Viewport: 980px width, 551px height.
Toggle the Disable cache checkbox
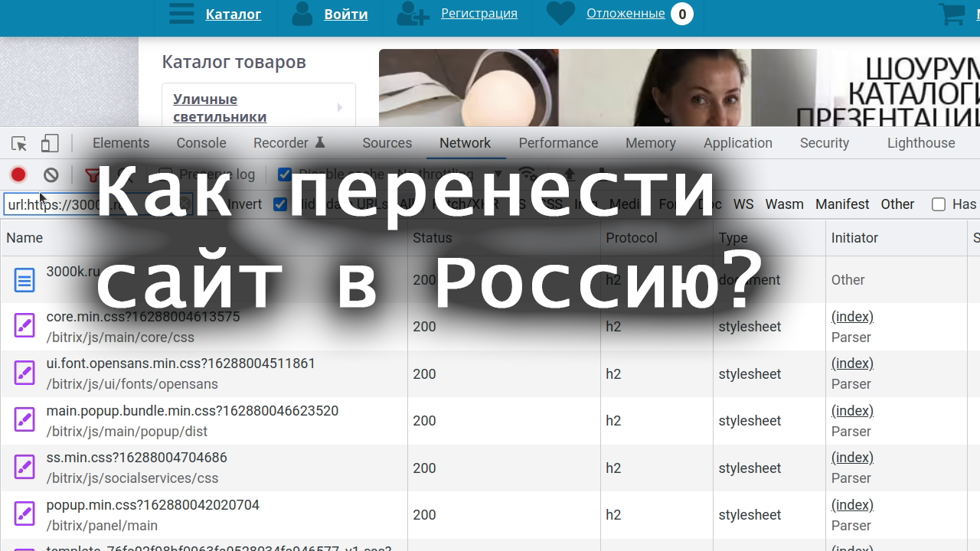click(285, 174)
